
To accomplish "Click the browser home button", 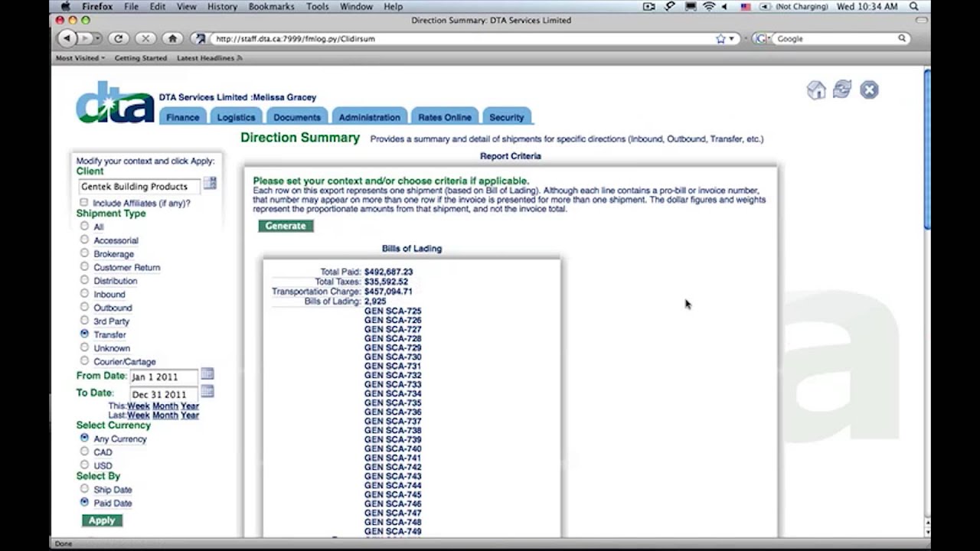I will pyautogui.click(x=172, y=38).
